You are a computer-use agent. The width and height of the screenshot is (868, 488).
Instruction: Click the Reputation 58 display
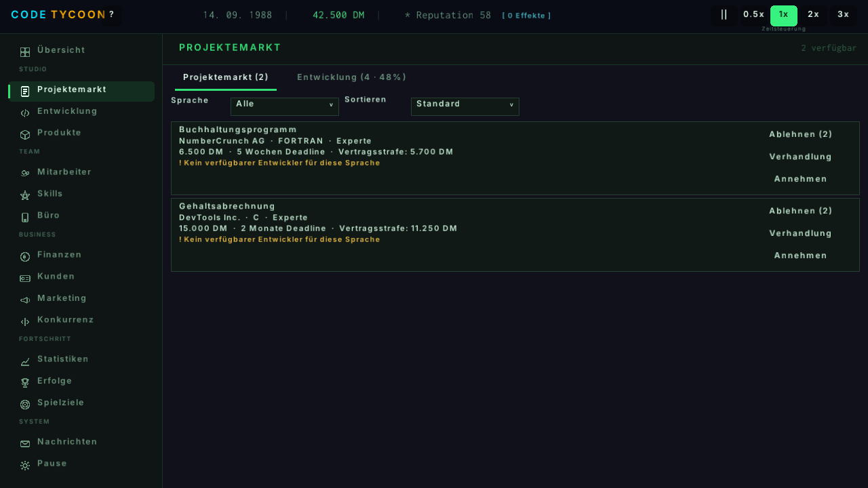pyautogui.click(x=448, y=15)
